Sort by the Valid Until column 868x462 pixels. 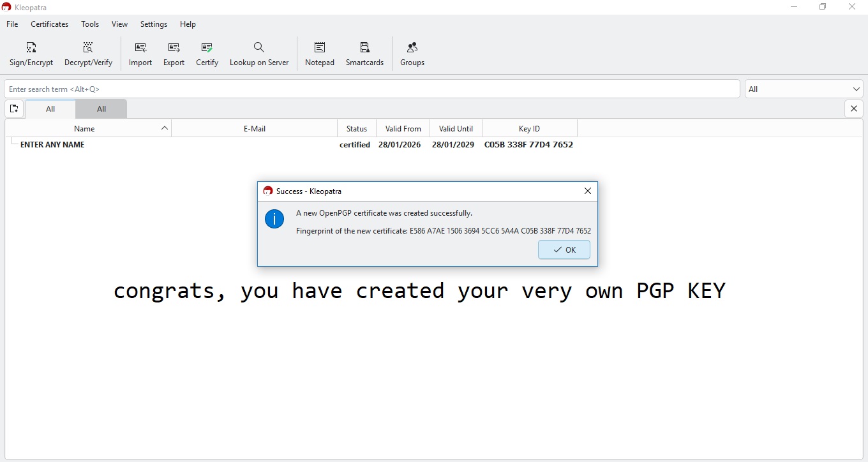[456, 128]
